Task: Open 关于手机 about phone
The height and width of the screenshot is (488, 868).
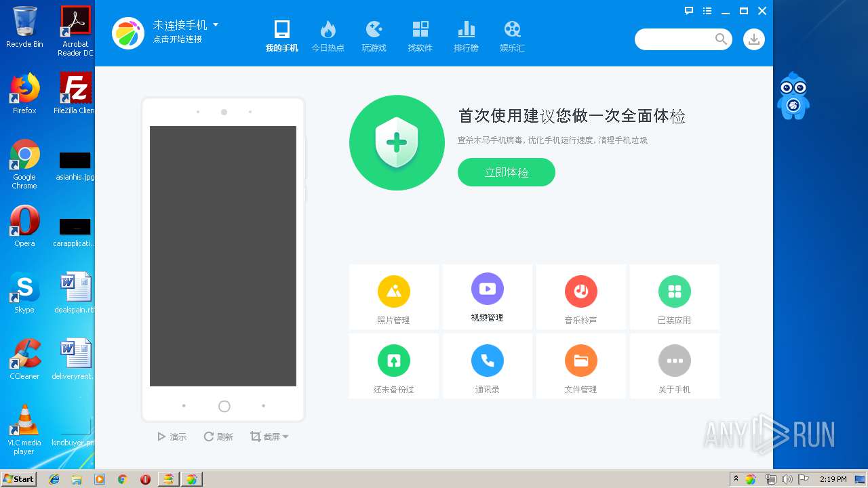Action: [675, 367]
